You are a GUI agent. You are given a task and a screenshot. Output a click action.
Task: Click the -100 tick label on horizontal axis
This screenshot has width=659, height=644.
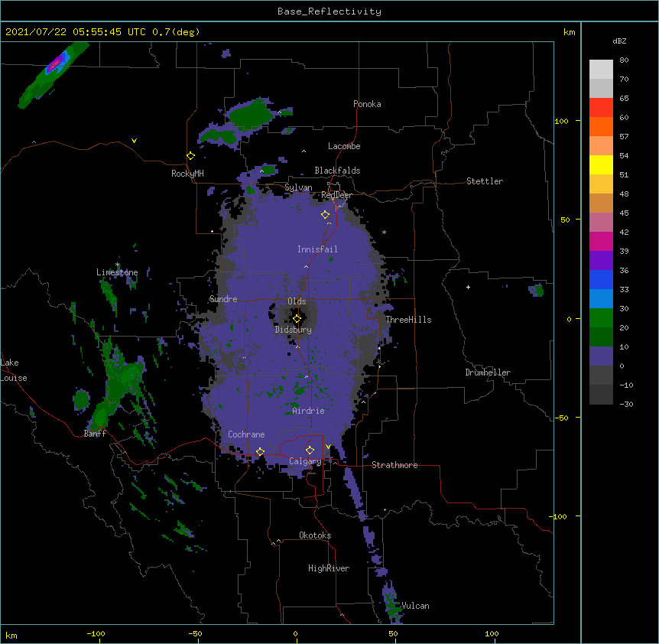[x=96, y=634]
